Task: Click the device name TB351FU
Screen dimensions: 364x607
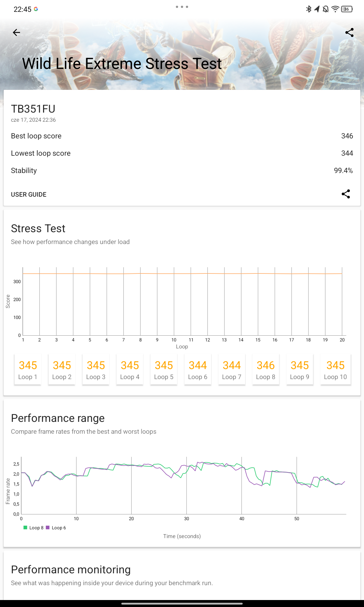Action: pos(33,109)
